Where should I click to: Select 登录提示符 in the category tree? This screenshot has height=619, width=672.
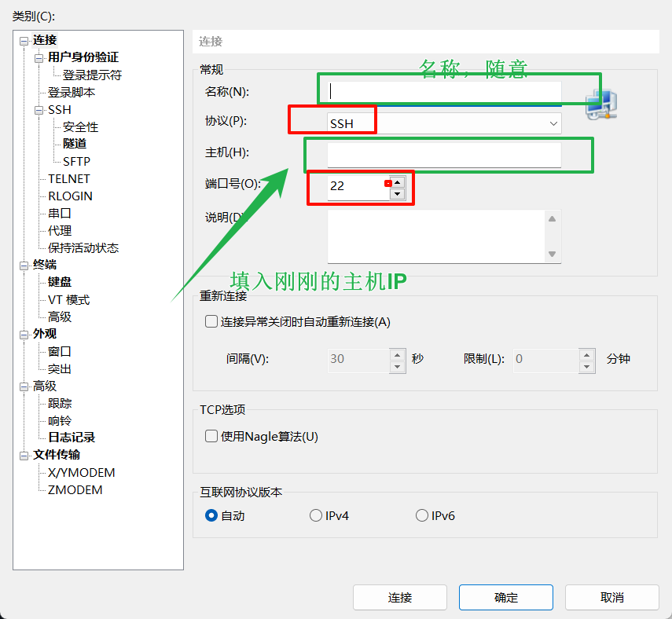[92, 75]
